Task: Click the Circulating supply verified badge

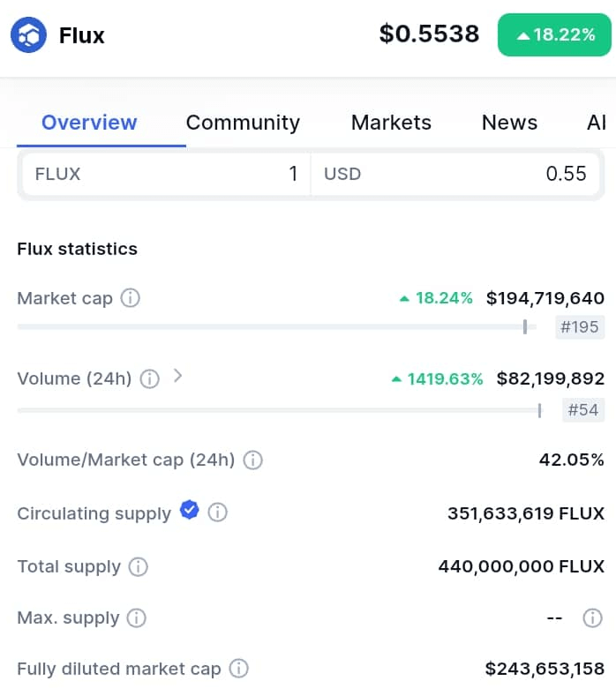Action: pyautogui.click(x=190, y=510)
